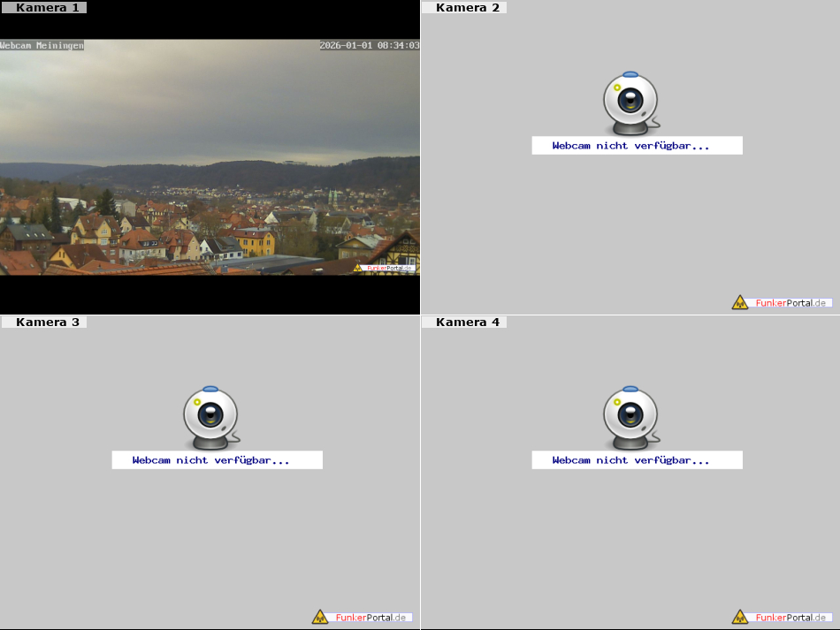Image resolution: width=840 pixels, height=630 pixels.
Task: Click the 'Webcam nicht verfügbar' message in Kamera 4
Action: pos(630,460)
